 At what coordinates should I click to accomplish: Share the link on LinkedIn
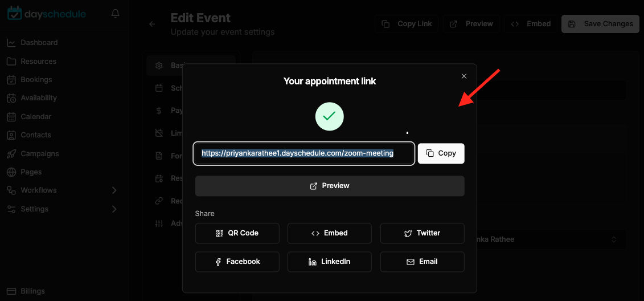click(329, 262)
